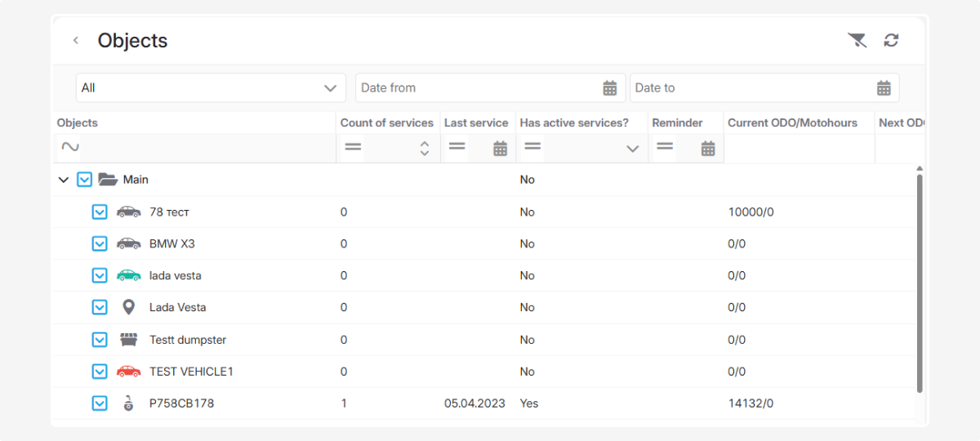Click the Objects column contains filter icon

tap(70, 148)
